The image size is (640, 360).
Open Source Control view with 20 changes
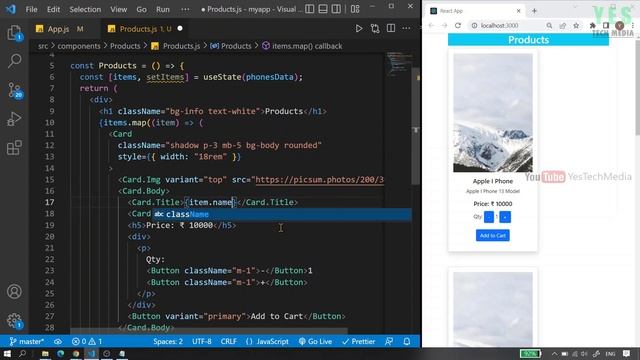click(15, 90)
